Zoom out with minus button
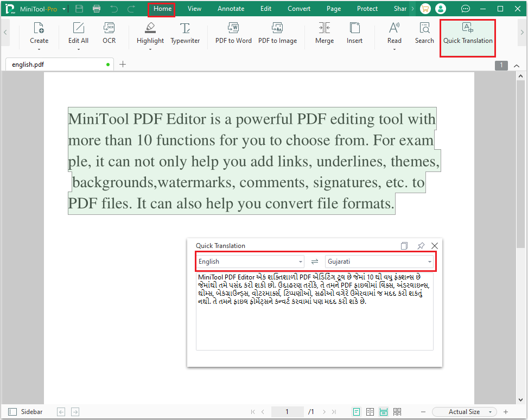This screenshot has width=528, height=420. click(x=423, y=412)
